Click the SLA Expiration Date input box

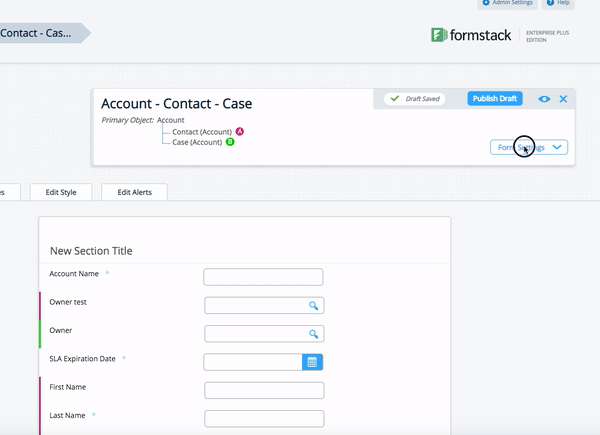pyautogui.click(x=253, y=362)
